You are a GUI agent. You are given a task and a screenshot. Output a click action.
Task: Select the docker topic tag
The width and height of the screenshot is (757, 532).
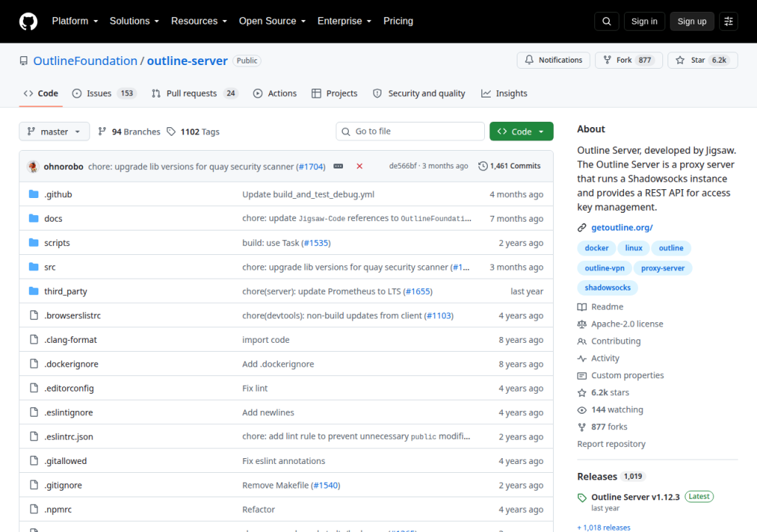point(597,248)
